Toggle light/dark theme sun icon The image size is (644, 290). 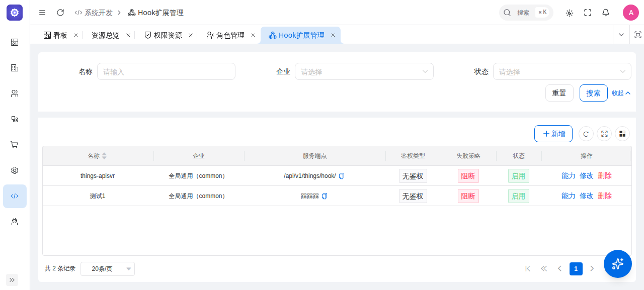570,13
